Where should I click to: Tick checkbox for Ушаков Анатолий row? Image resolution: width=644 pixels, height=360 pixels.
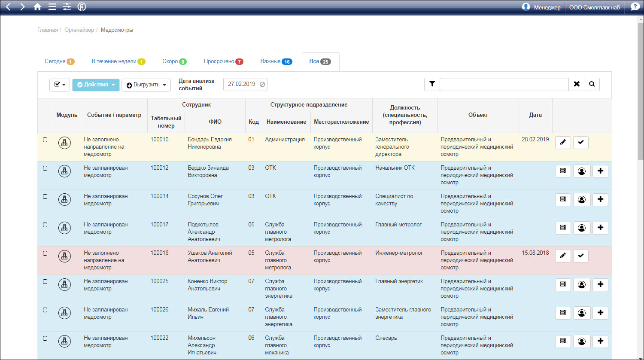(45, 253)
